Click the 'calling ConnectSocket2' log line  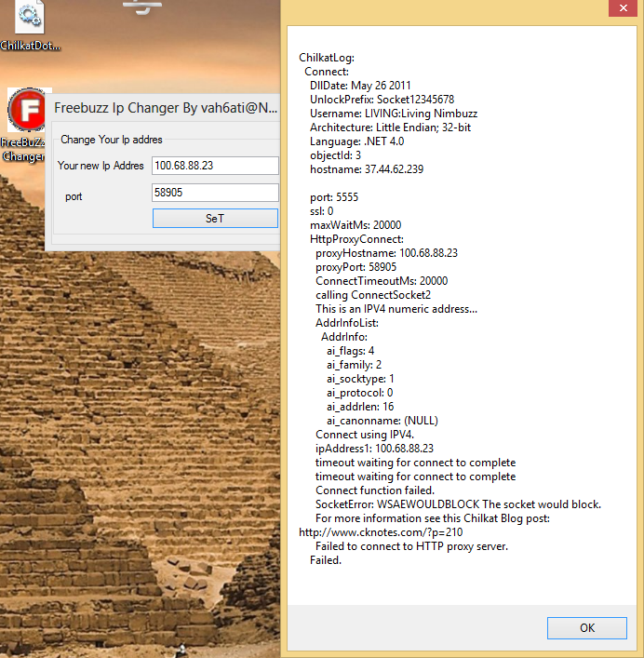coord(373,295)
